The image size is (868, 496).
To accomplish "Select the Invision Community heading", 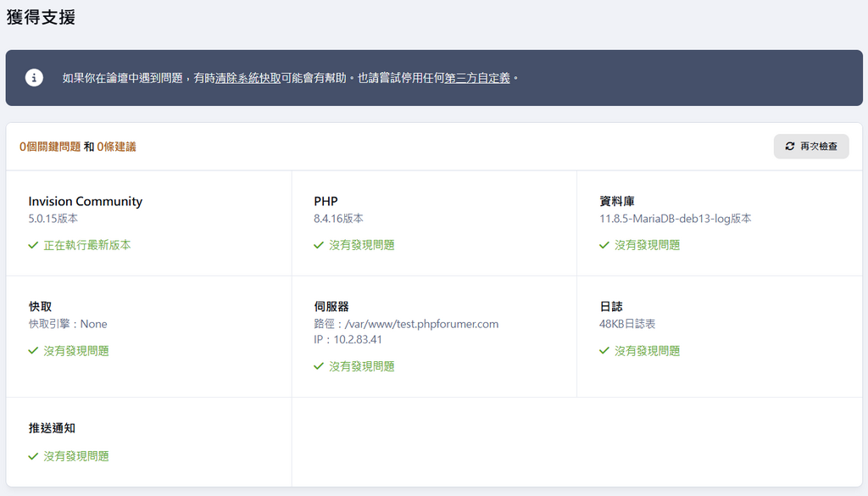I will point(85,202).
